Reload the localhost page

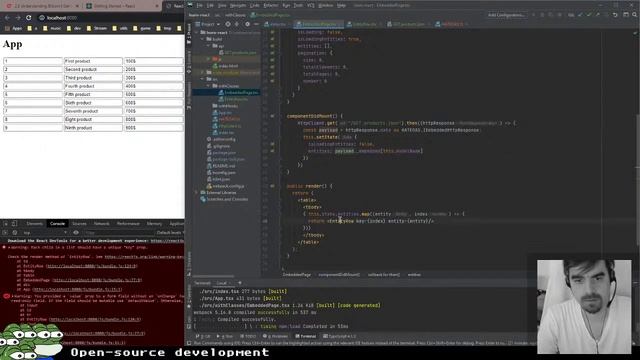coord(29,18)
